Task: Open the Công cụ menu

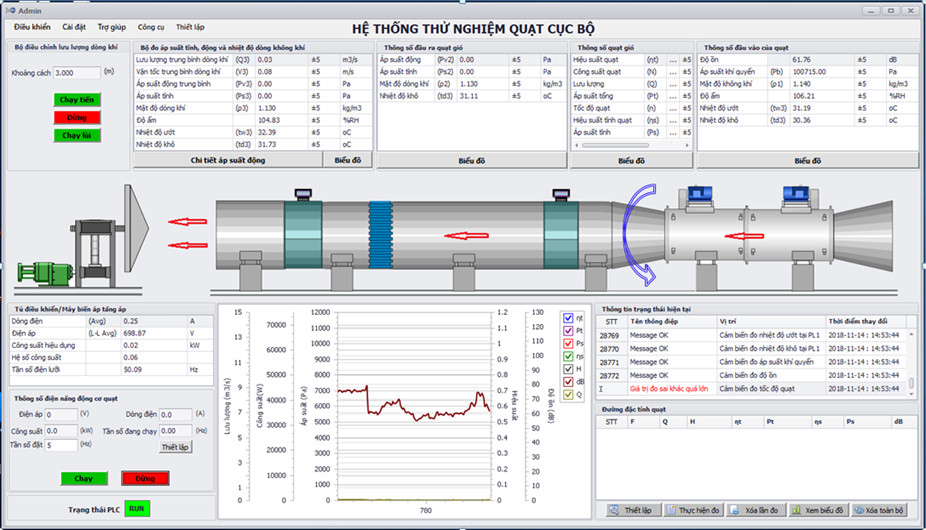Action: pyautogui.click(x=151, y=27)
